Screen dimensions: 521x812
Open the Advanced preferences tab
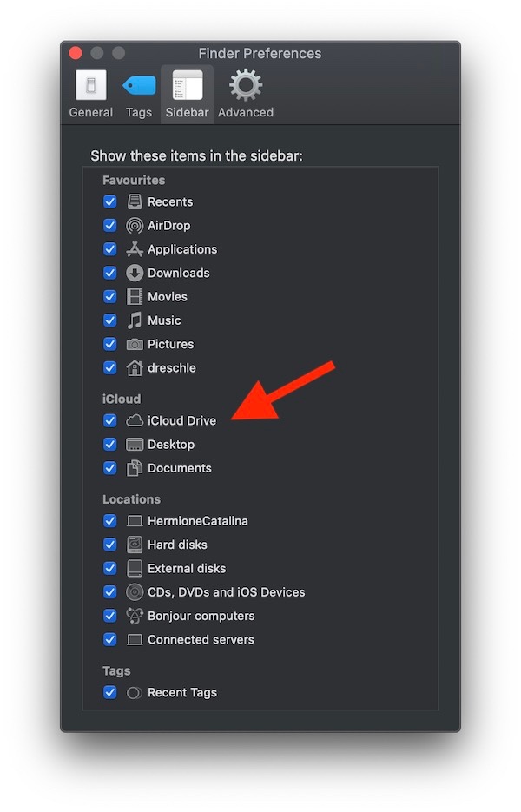point(246,94)
